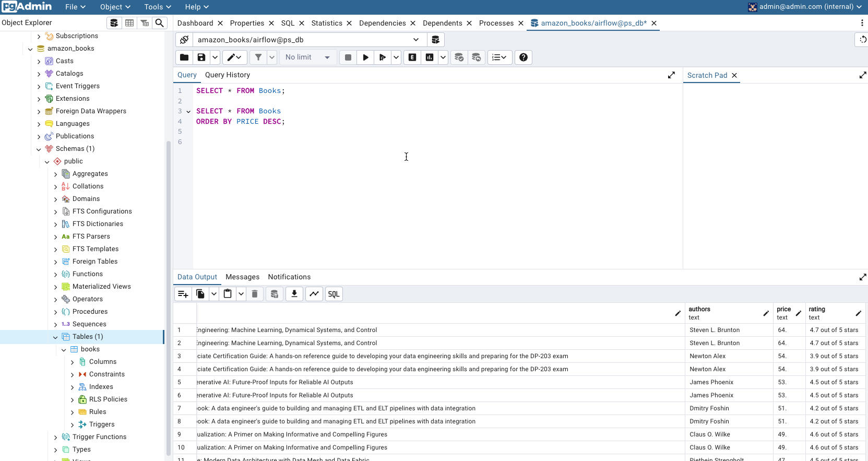Switch to the Messages tab

coord(242,277)
